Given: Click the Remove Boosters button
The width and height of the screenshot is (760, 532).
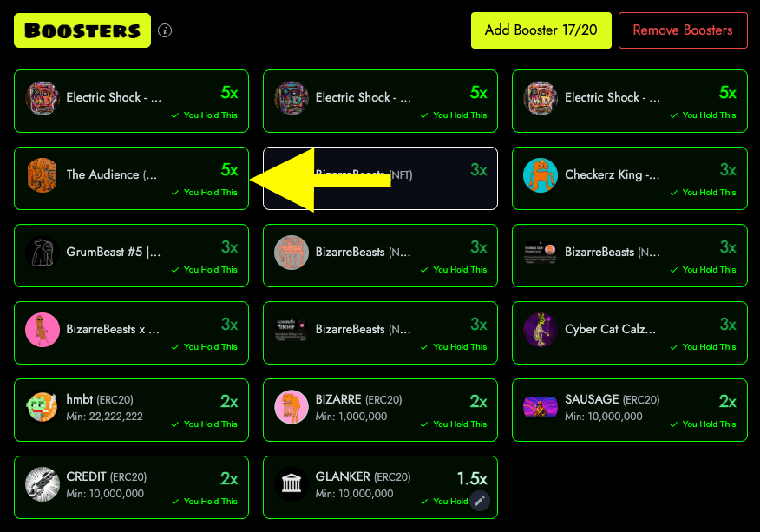Looking at the screenshot, I should pos(683,30).
